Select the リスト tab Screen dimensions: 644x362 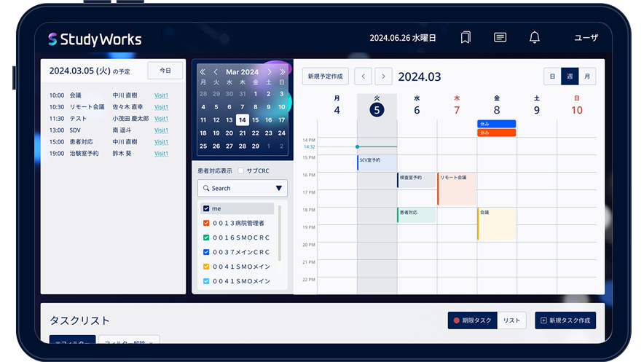tap(511, 320)
